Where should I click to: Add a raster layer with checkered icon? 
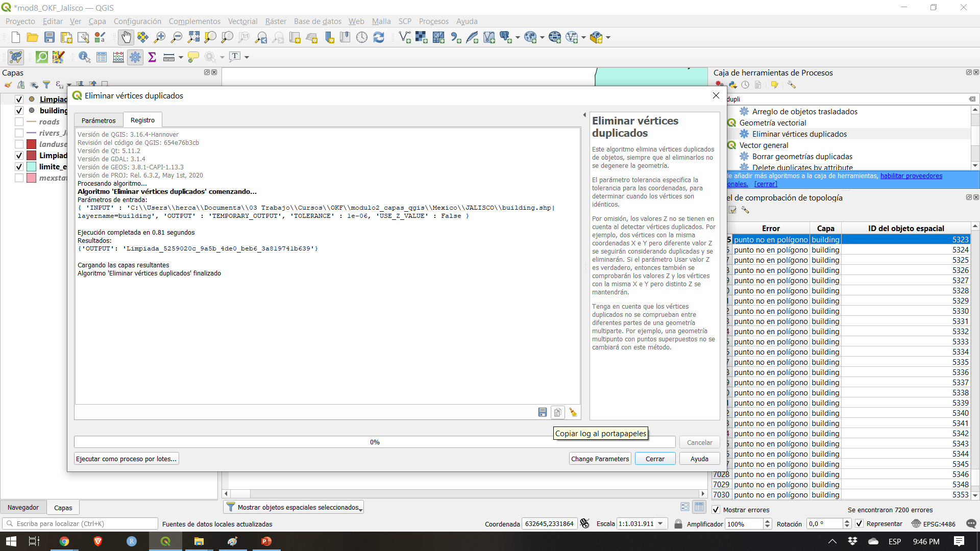[x=421, y=37]
